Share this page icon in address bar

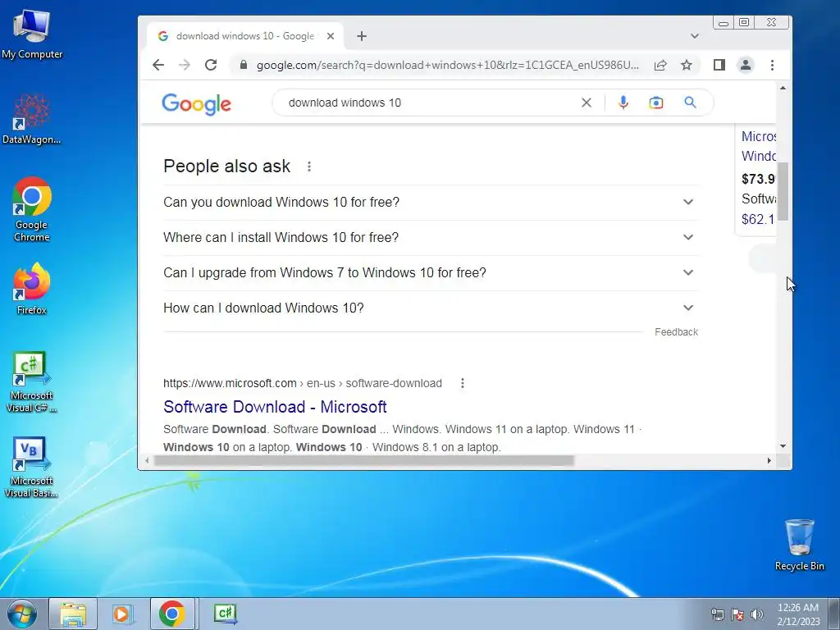coord(660,65)
